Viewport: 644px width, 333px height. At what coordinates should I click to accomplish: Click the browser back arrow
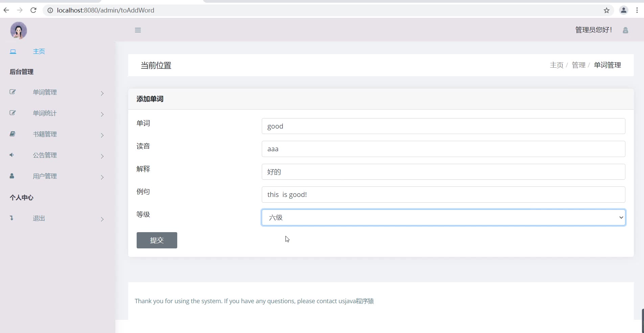click(x=6, y=10)
